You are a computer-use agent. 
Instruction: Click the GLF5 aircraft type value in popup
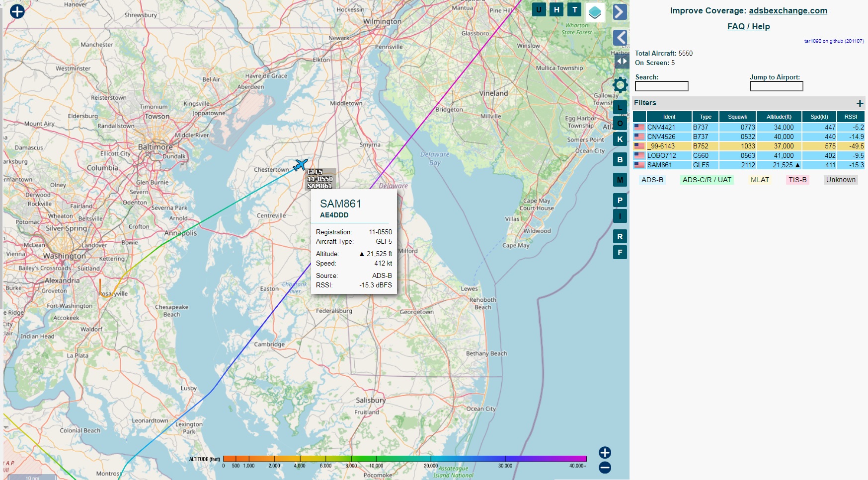(384, 241)
